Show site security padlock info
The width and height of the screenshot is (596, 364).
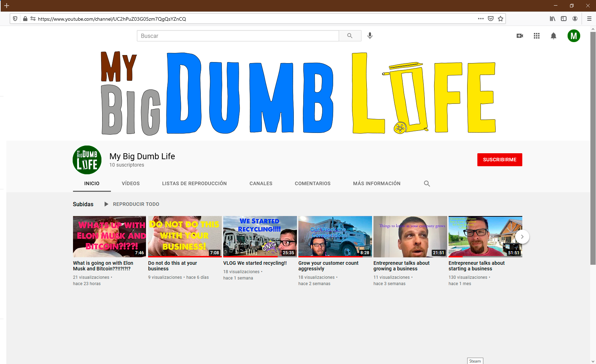pyautogui.click(x=25, y=19)
